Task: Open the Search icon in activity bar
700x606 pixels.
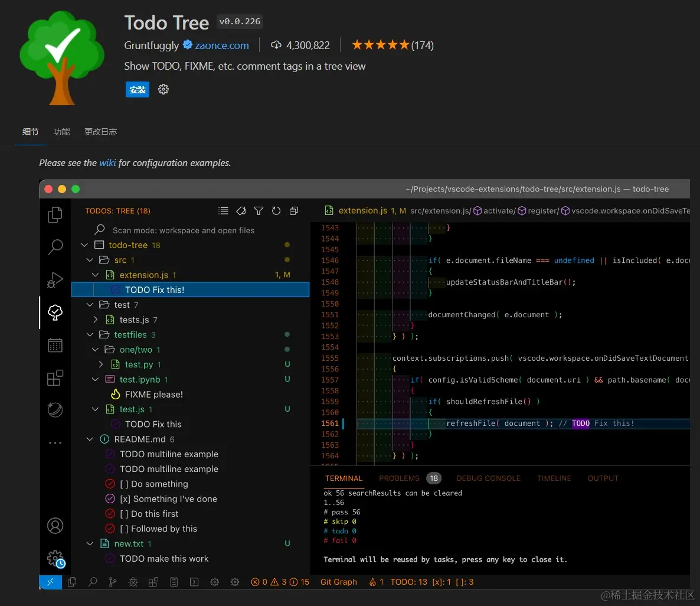Action: tap(55, 247)
